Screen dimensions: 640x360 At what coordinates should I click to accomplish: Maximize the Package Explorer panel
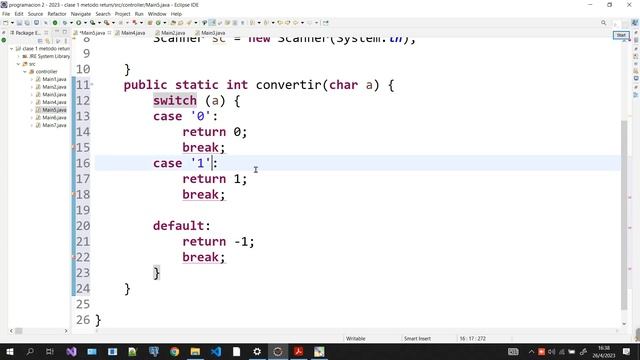click(x=65, y=32)
